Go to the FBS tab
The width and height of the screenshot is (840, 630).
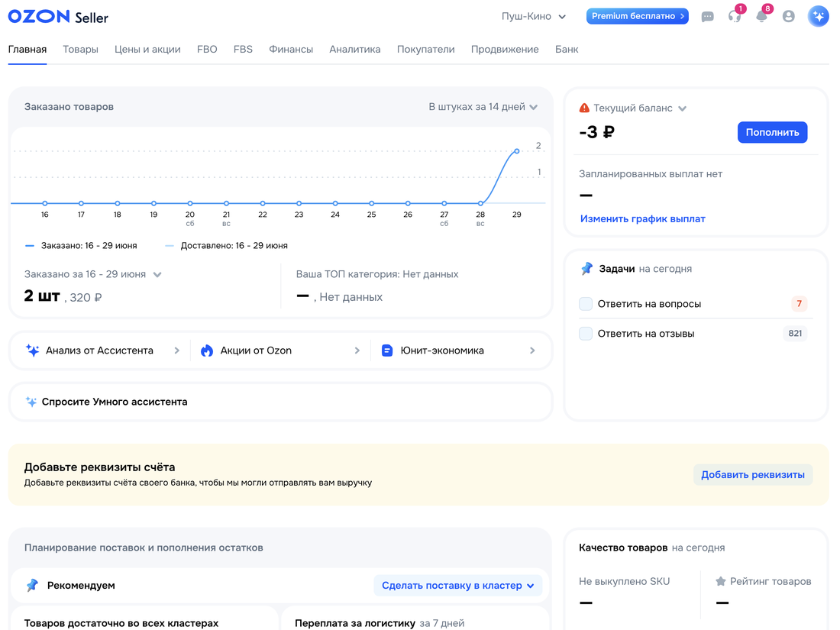pos(243,50)
